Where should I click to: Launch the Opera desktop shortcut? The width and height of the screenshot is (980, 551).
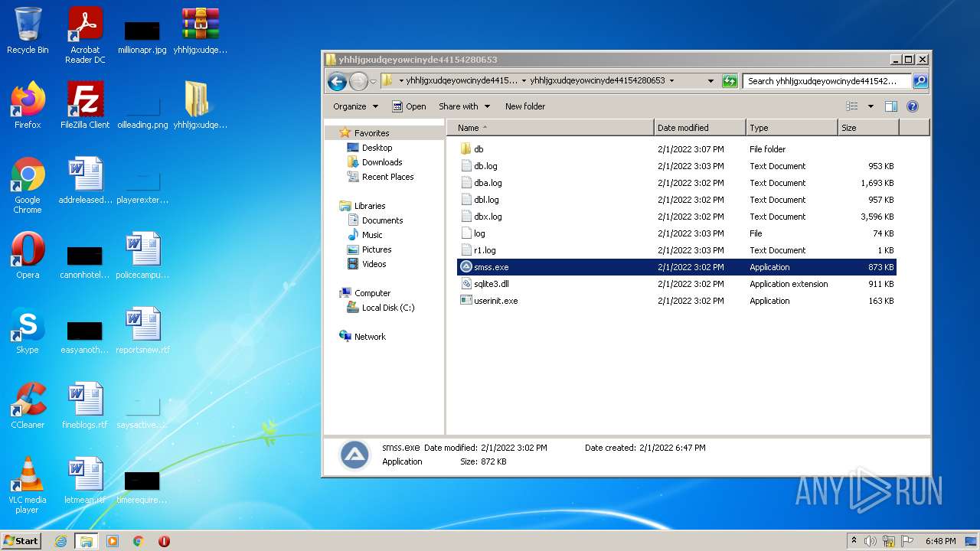pyautogui.click(x=28, y=255)
